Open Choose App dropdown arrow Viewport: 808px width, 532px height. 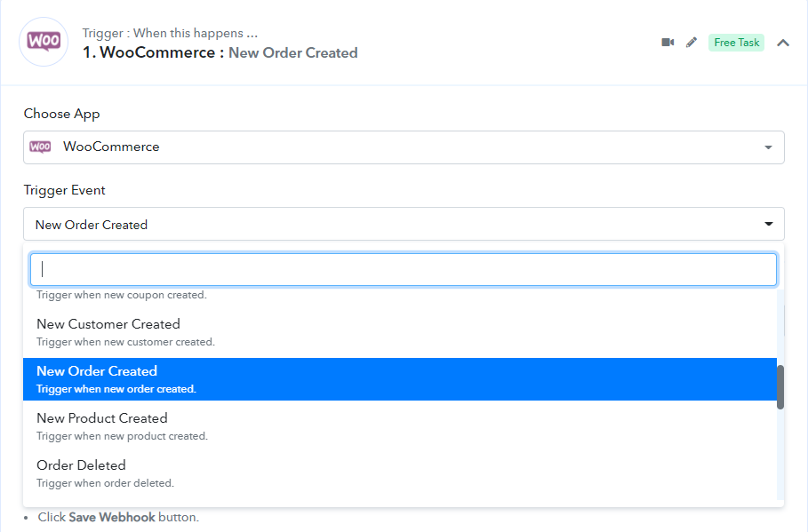[x=768, y=147]
